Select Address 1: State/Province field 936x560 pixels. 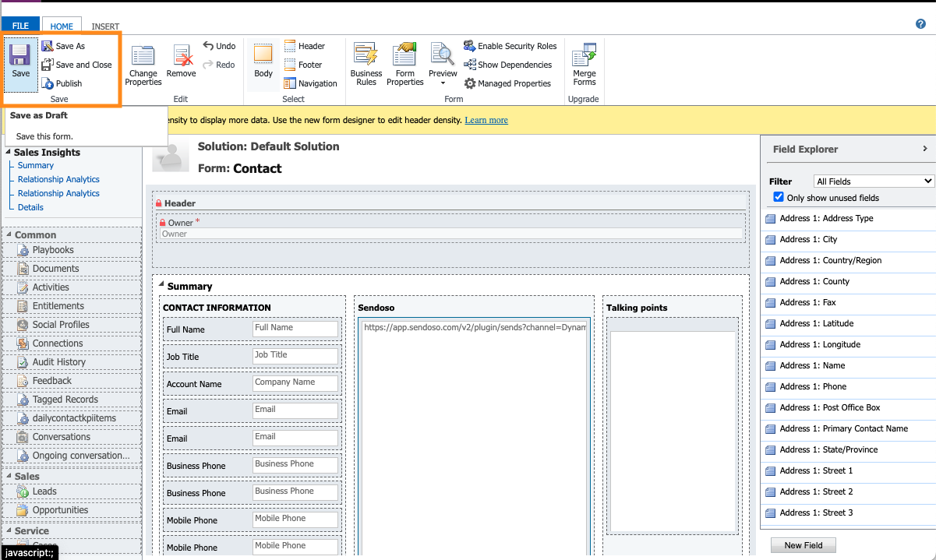point(848,450)
